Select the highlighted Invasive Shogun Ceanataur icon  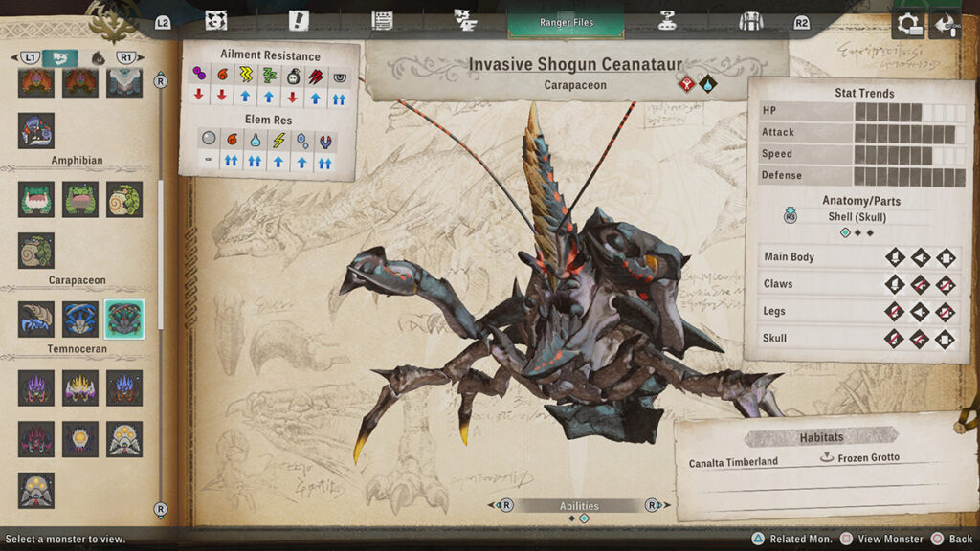pos(124,319)
